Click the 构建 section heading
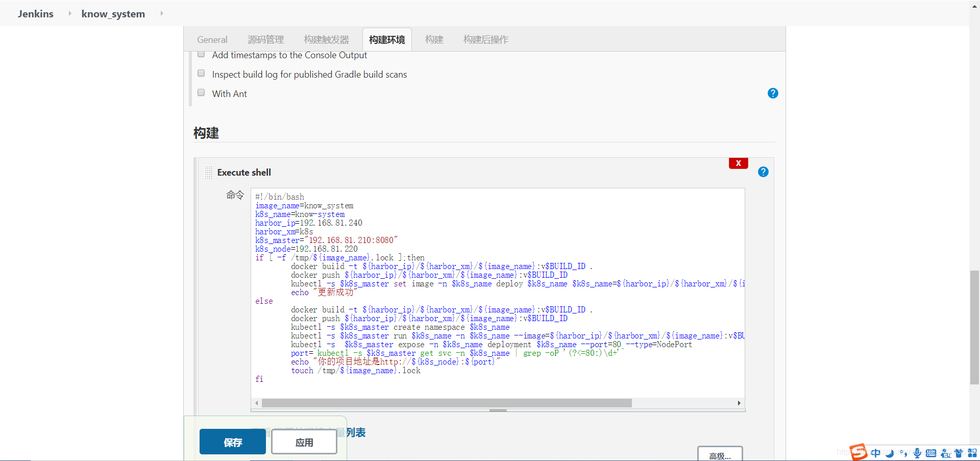The image size is (980, 461). [206, 133]
